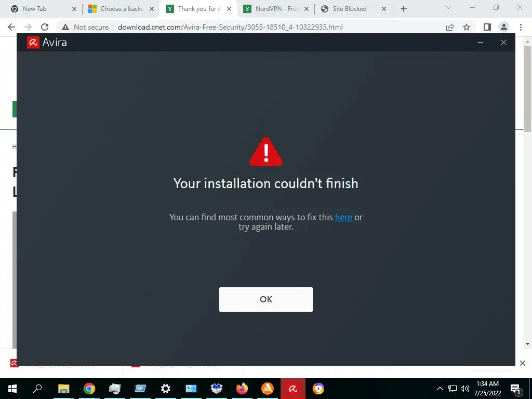This screenshot has width=532, height=399.
Task: Click the Avira logo in dialog header
Action: pos(33,43)
